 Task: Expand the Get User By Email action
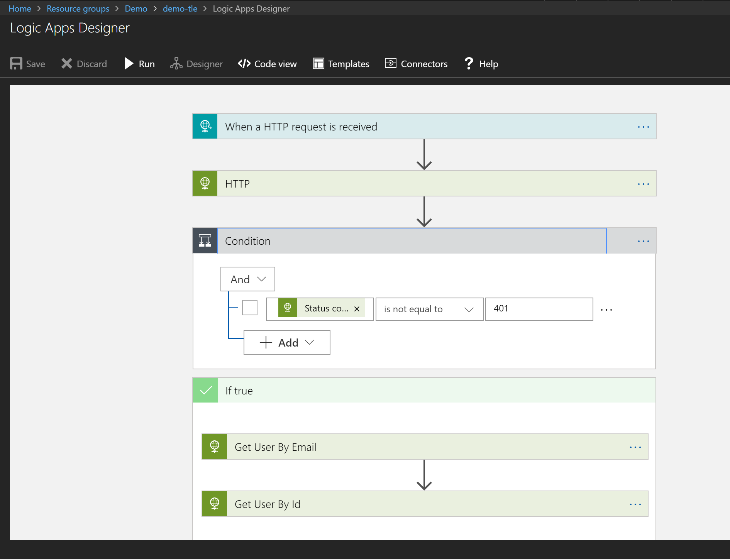(425, 447)
